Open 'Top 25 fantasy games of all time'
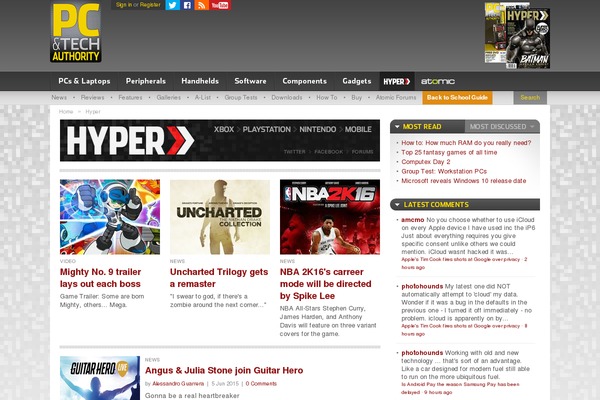Screen dimensions: 600x400 [x=449, y=152]
